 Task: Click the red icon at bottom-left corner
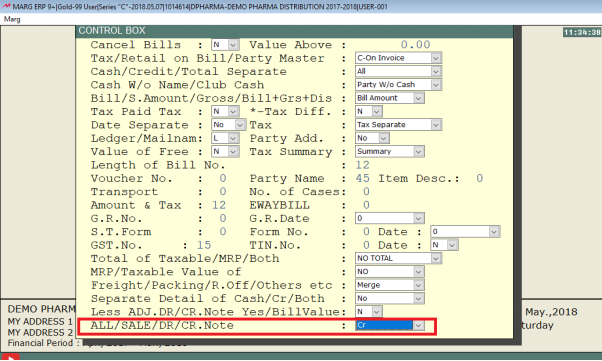10,358
